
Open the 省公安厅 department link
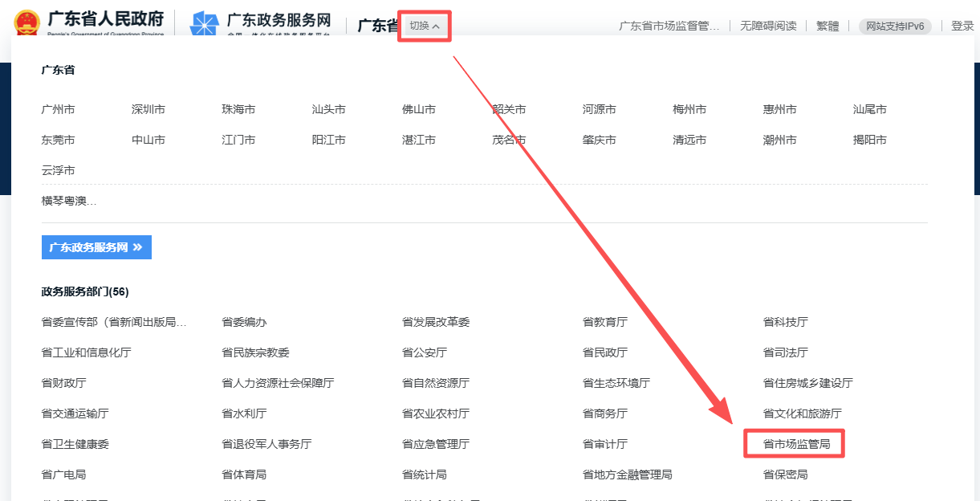(x=423, y=352)
